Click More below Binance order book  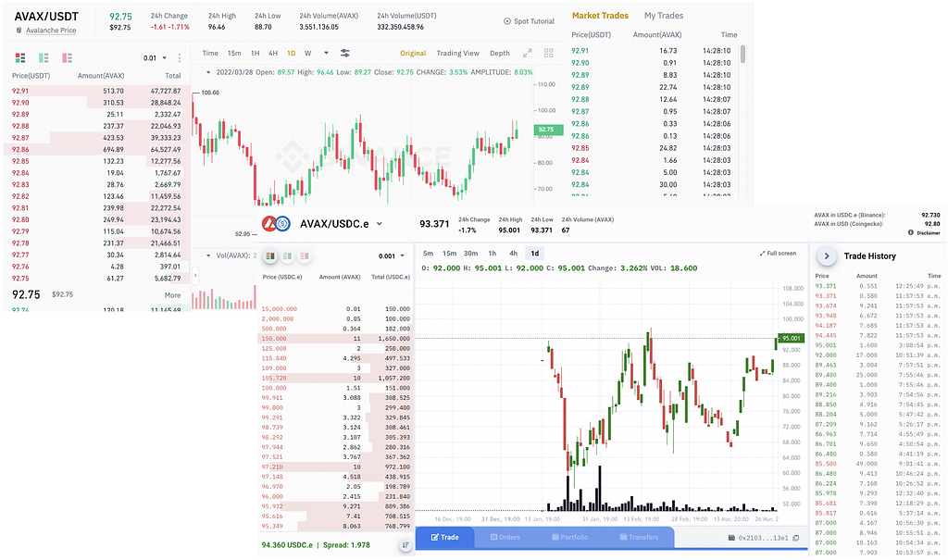coord(172,295)
